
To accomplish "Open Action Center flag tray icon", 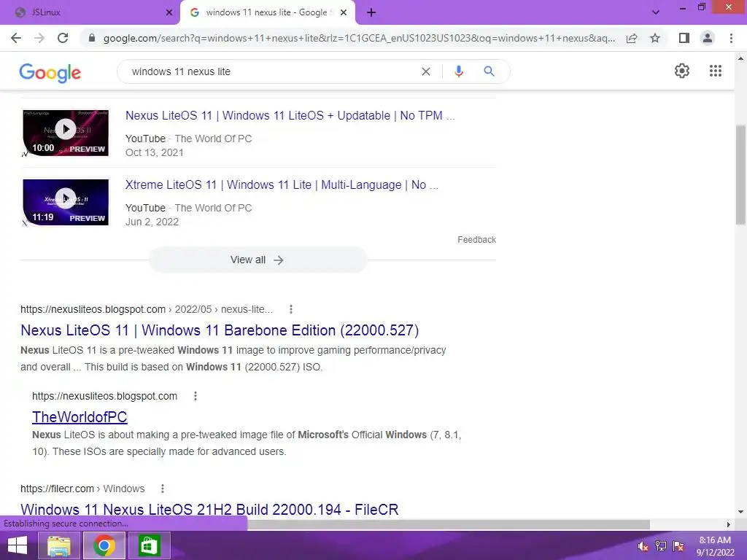I will coord(678,546).
